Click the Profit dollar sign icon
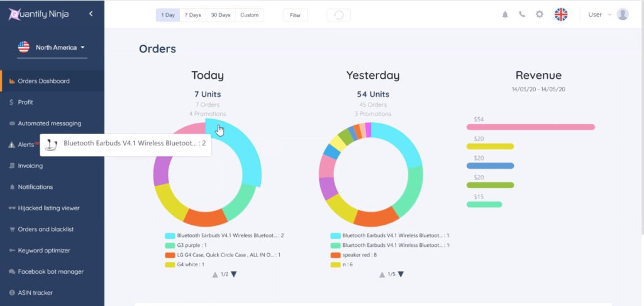Image resolution: width=644 pixels, height=306 pixels. [11, 102]
